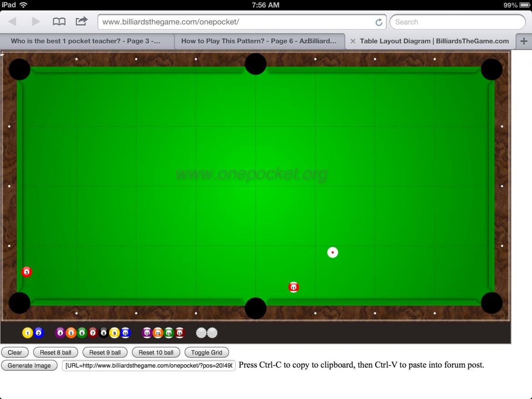Open the 'How to Play This Pattern' tab
Image resolution: width=532 pixels, height=399 pixels.
pyautogui.click(x=259, y=41)
